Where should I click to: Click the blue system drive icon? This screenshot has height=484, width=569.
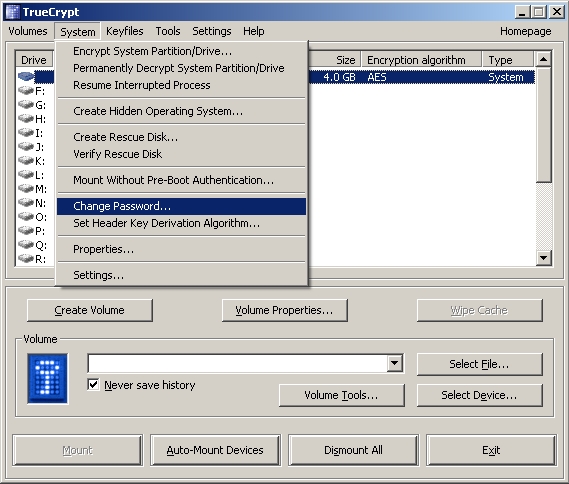pyautogui.click(x=26, y=77)
